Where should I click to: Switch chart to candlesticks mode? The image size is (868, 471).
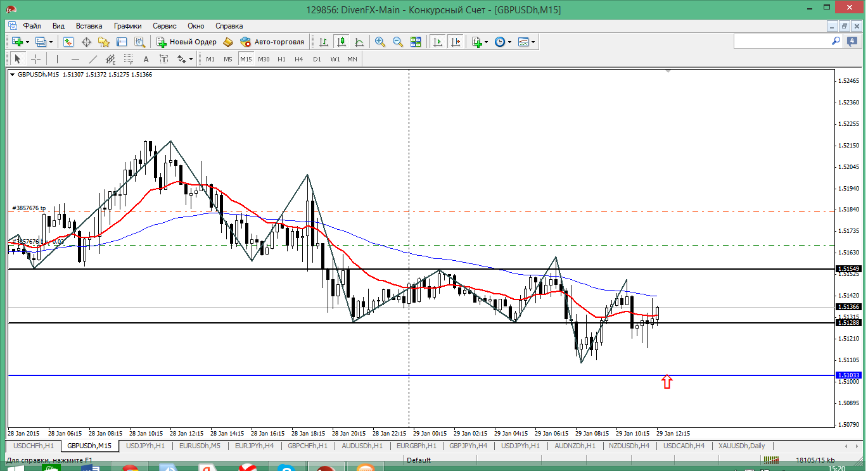click(341, 42)
